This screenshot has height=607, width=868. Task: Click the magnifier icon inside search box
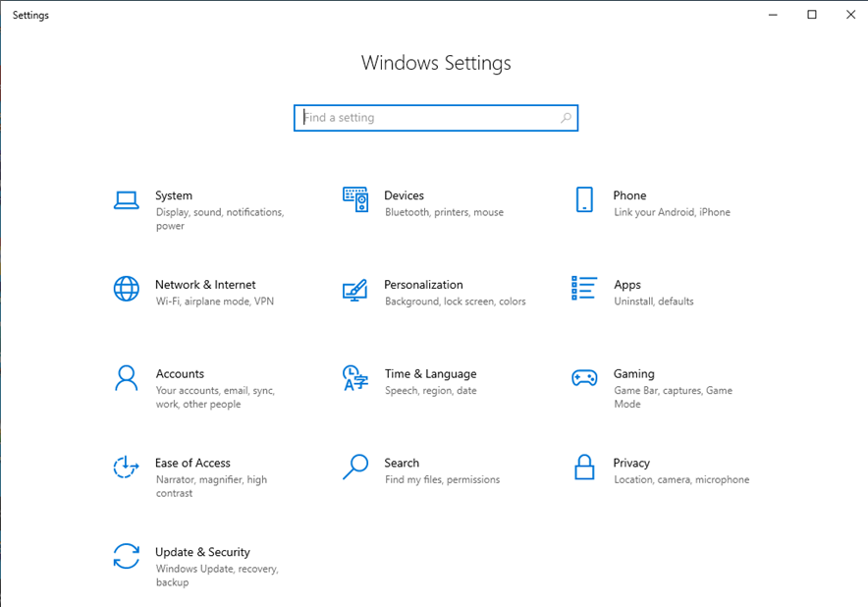point(566,118)
